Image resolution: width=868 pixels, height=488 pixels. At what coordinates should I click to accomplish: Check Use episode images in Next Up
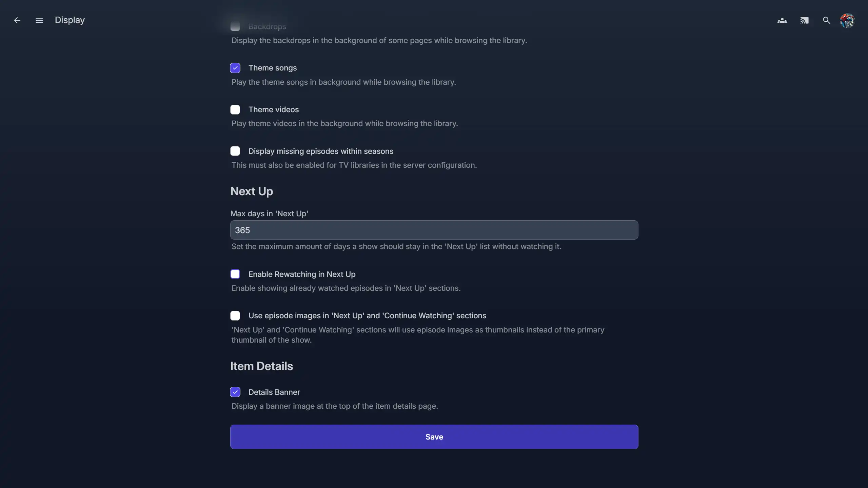pos(235,316)
